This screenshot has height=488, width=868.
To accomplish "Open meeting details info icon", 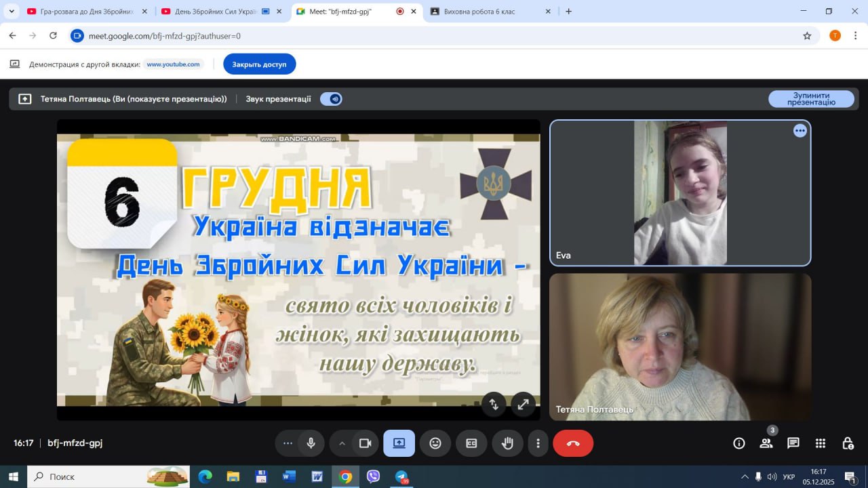I will 739,443.
